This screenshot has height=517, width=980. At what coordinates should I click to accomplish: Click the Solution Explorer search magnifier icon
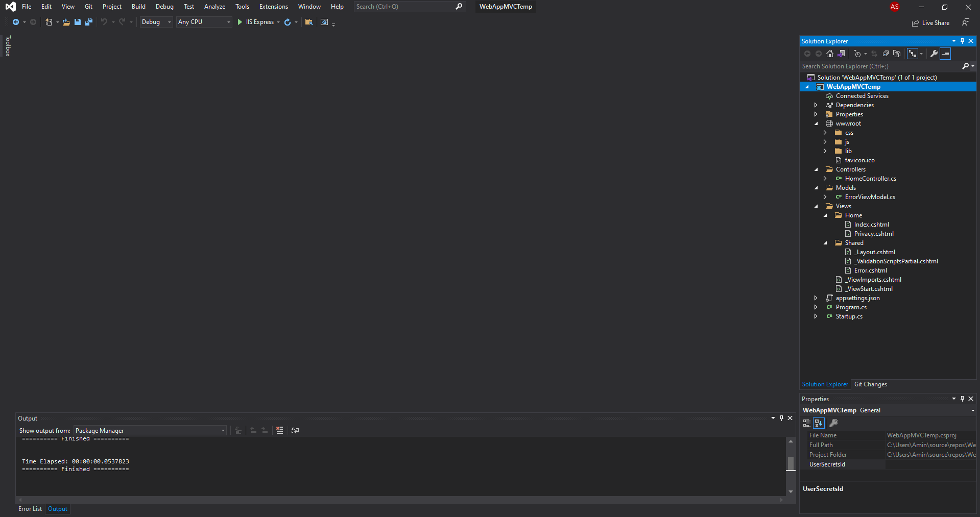pyautogui.click(x=965, y=66)
